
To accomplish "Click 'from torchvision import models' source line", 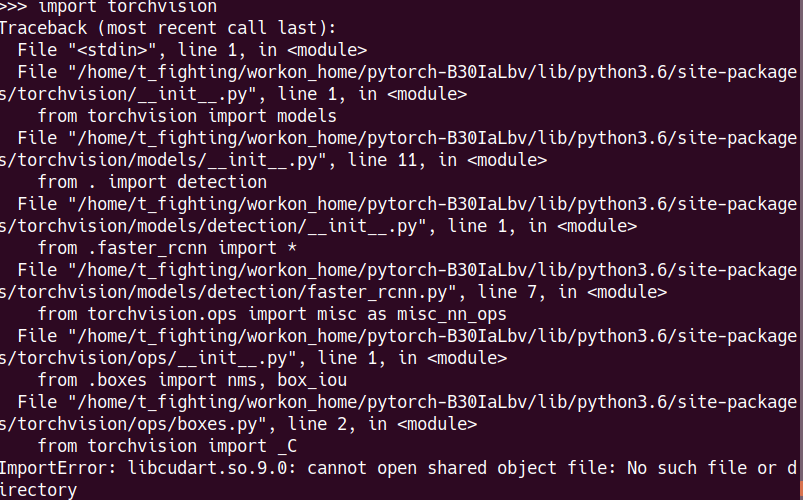I will click(187, 116).
